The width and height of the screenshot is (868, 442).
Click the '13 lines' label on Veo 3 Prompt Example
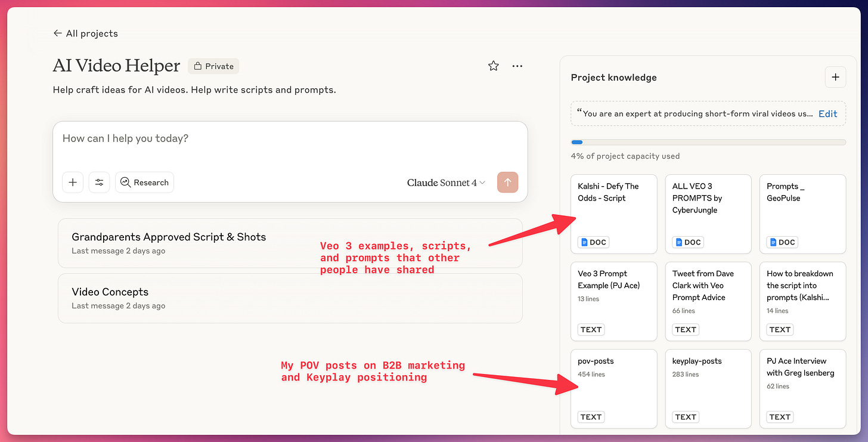(x=588, y=299)
